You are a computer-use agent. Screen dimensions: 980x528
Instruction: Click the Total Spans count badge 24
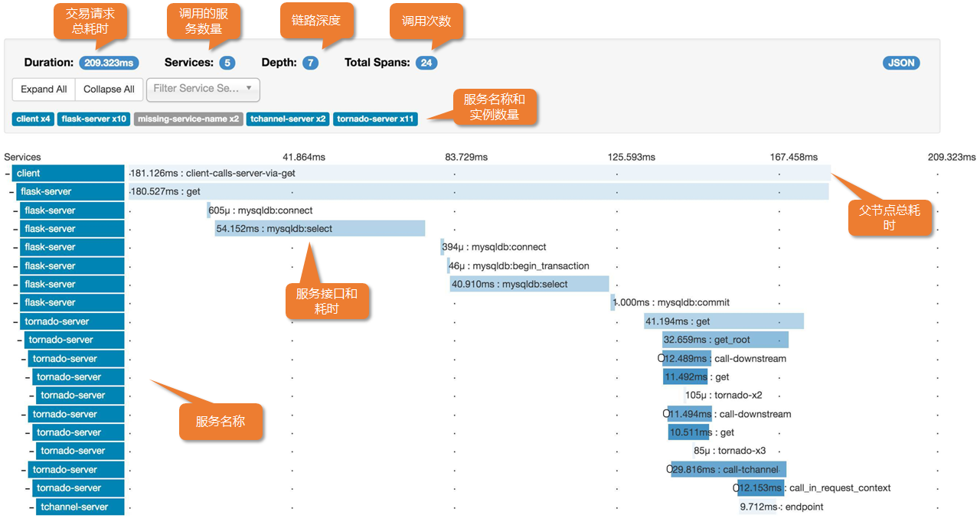426,63
